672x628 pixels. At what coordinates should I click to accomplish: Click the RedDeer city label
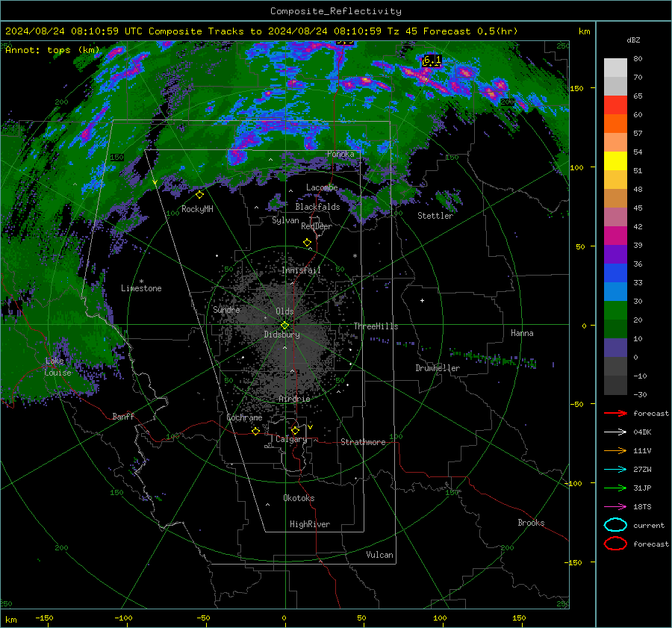click(x=317, y=226)
